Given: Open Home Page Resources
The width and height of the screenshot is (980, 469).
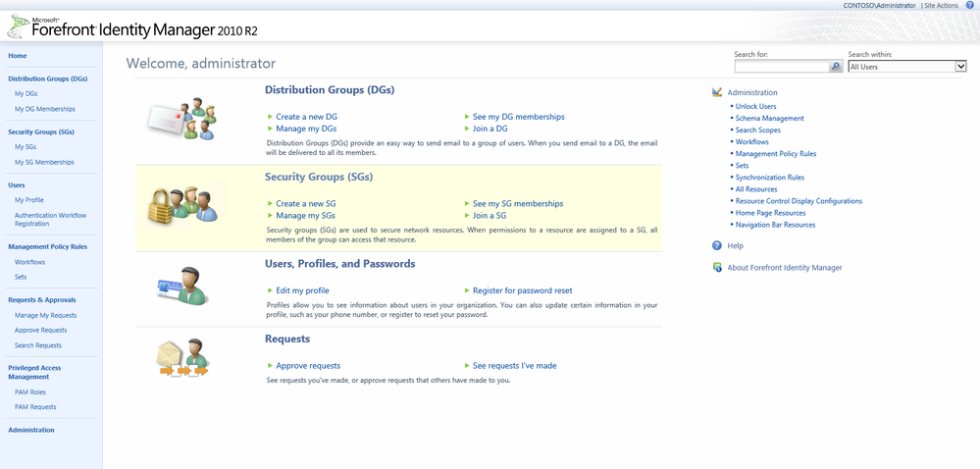Looking at the screenshot, I should 770,213.
